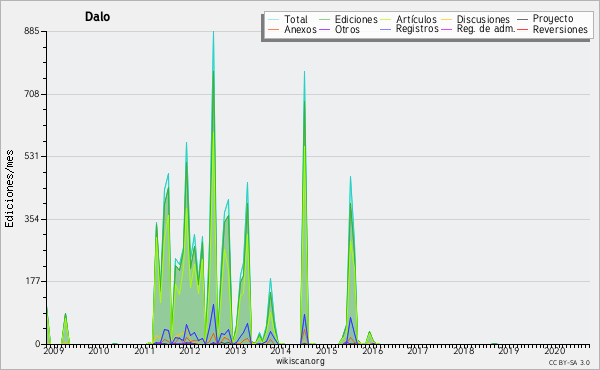
Task: Click the Proyecto legend label
Action: (x=553, y=19)
